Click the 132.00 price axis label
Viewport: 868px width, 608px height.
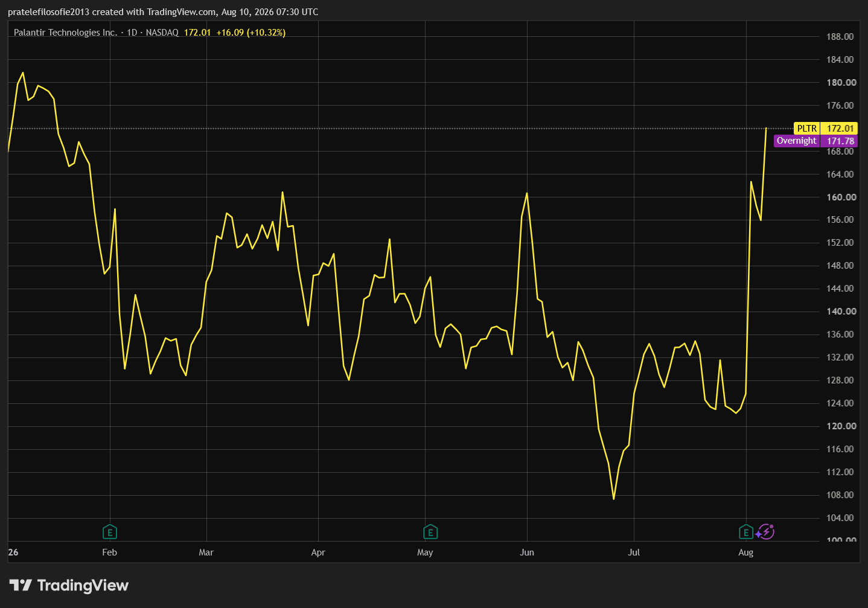(x=840, y=357)
